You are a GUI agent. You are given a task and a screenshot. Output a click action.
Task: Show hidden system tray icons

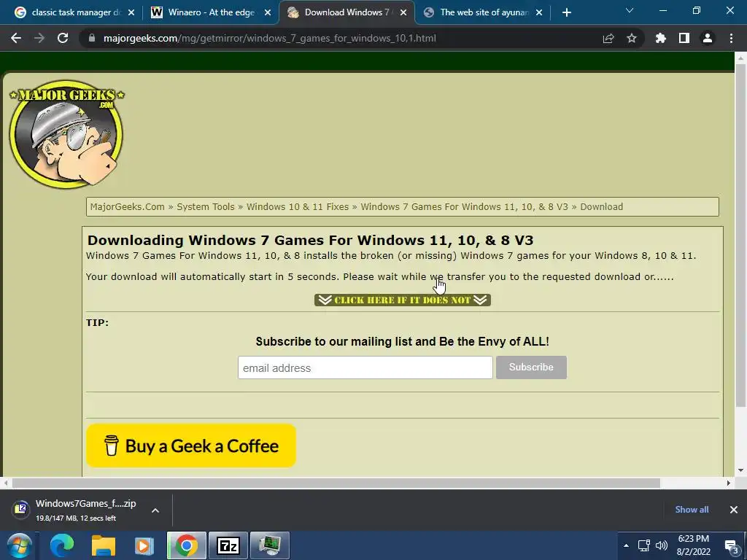(x=626, y=545)
